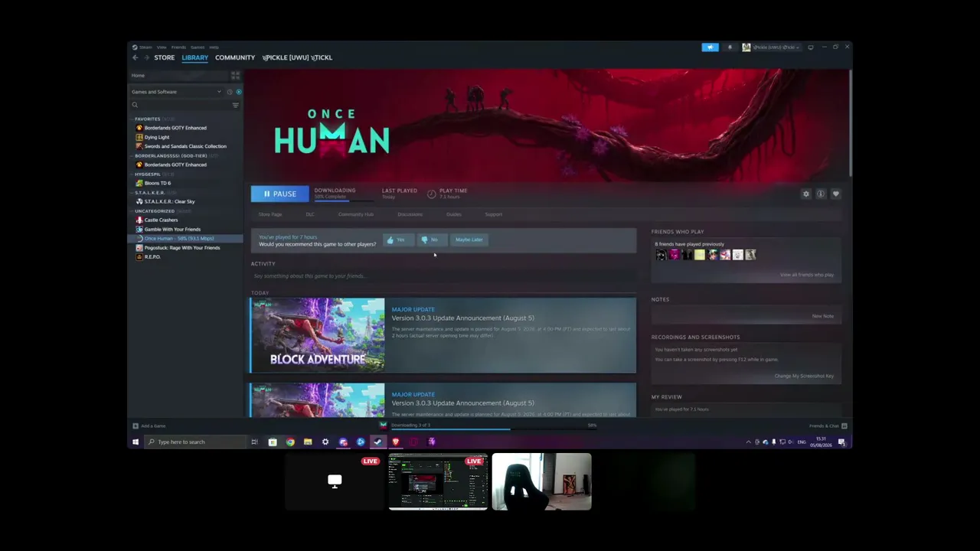
Task: Open Once Human settings gear icon
Action: (x=805, y=194)
